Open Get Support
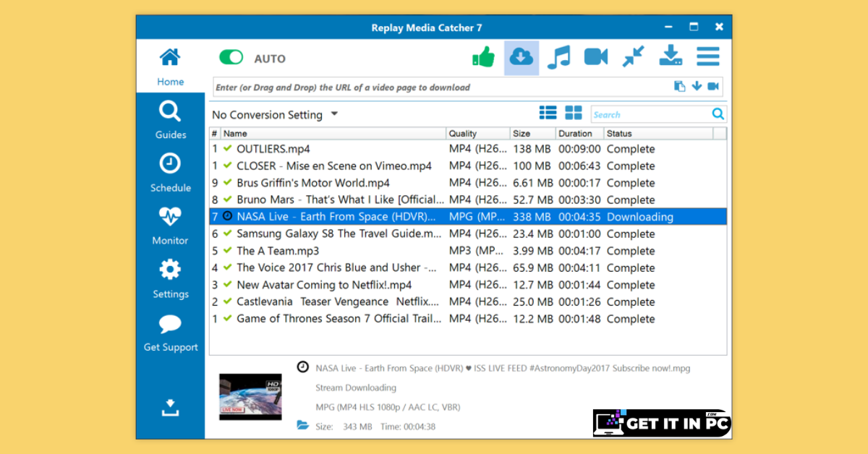868x454 pixels. tap(171, 333)
